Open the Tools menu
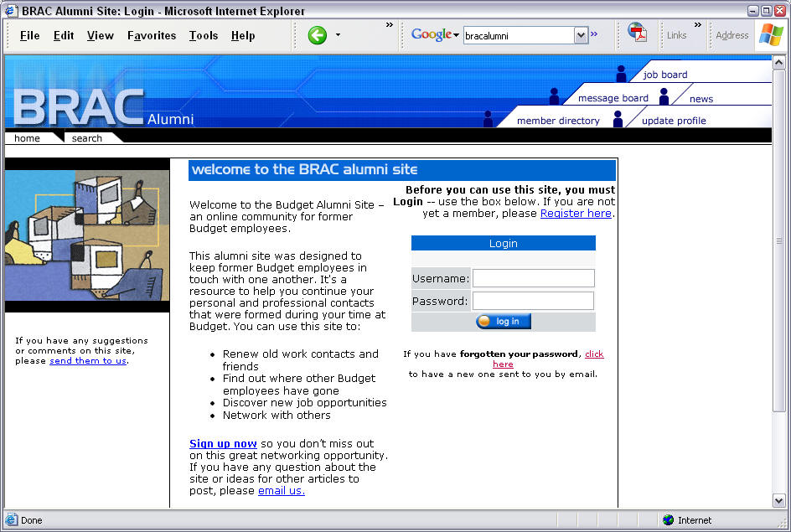Image resolution: width=791 pixels, height=532 pixels. coord(204,35)
